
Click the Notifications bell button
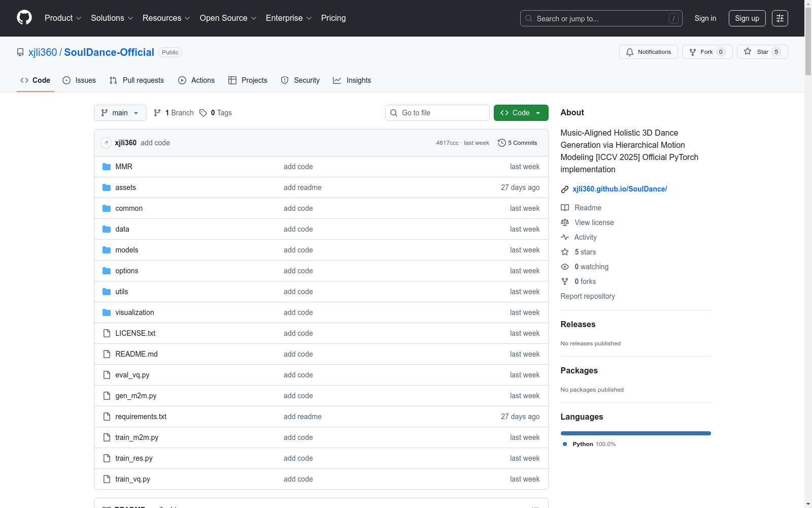(649, 52)
